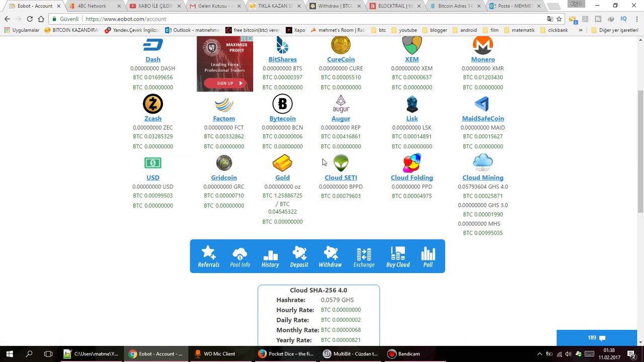Click the browser back arrow

pyautogui.click(x=7, y=19)
